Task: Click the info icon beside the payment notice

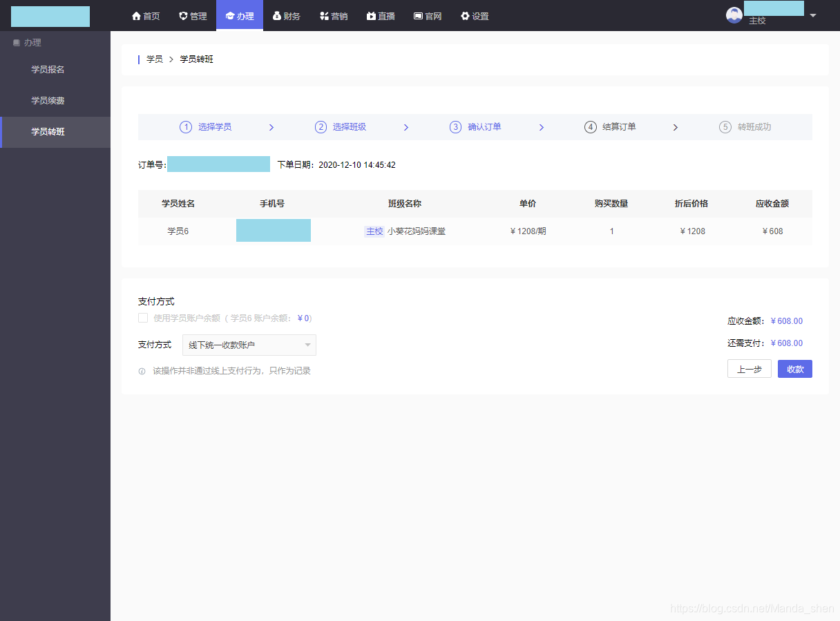Action: tap(142, 371)
